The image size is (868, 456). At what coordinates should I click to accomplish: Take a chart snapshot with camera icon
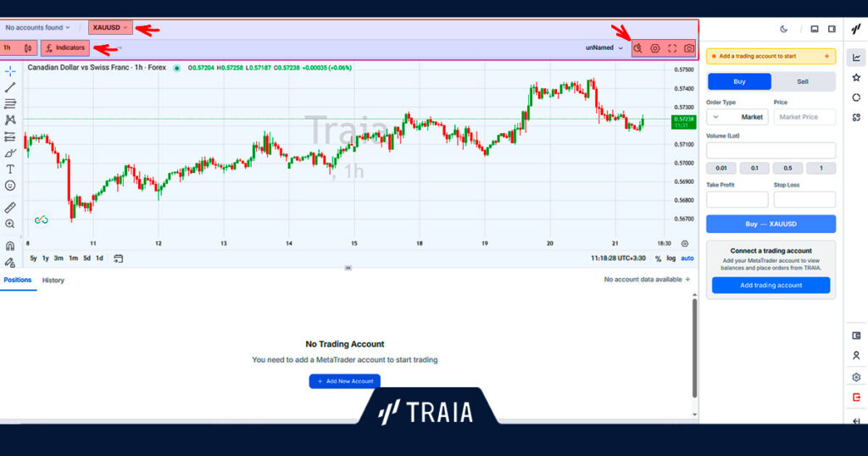pos(689,48)
